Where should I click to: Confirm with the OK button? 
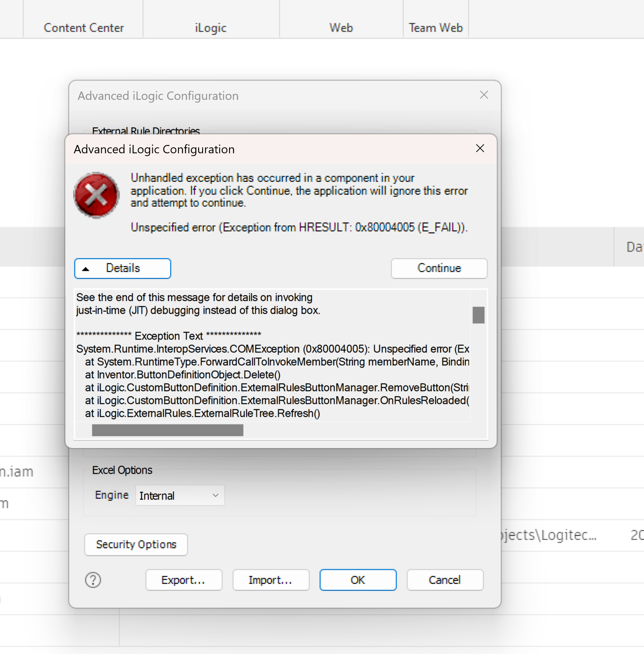pos(357,580)
